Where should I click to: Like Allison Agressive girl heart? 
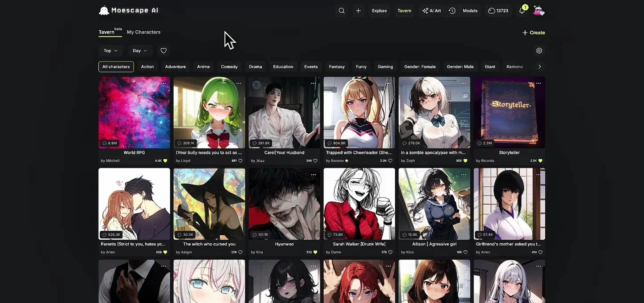click(465, 252)
